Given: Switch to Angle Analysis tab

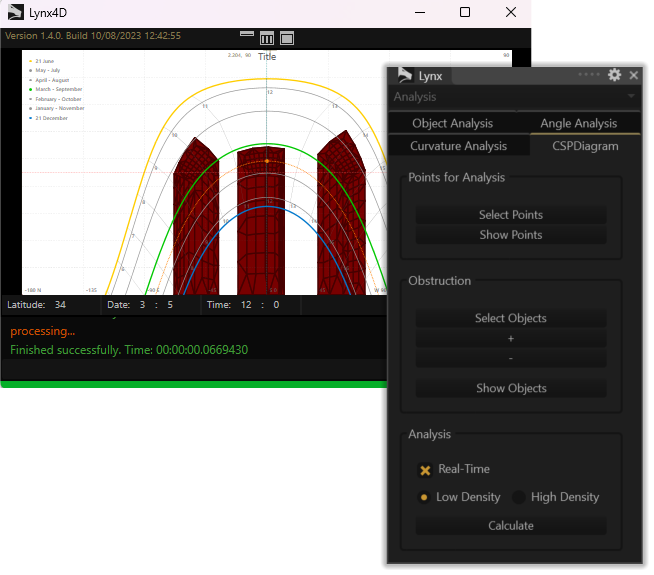Looking at the screenshot, I should [x=578, y=123].
